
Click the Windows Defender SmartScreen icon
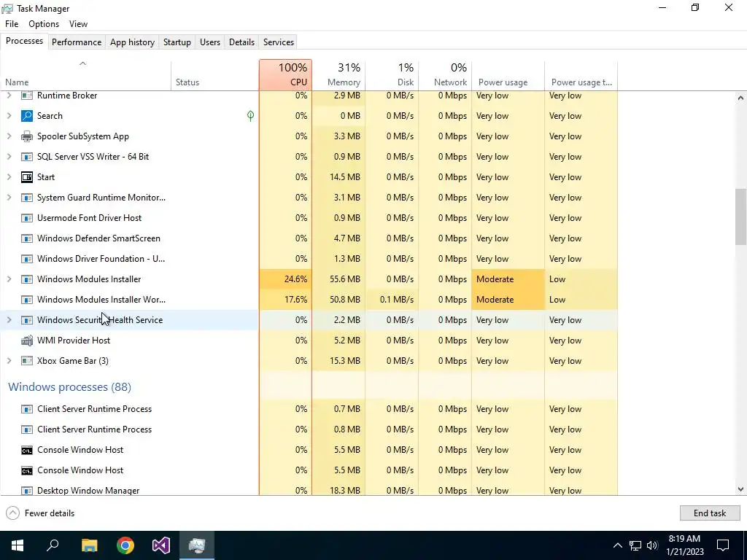(x=27, y=238)
